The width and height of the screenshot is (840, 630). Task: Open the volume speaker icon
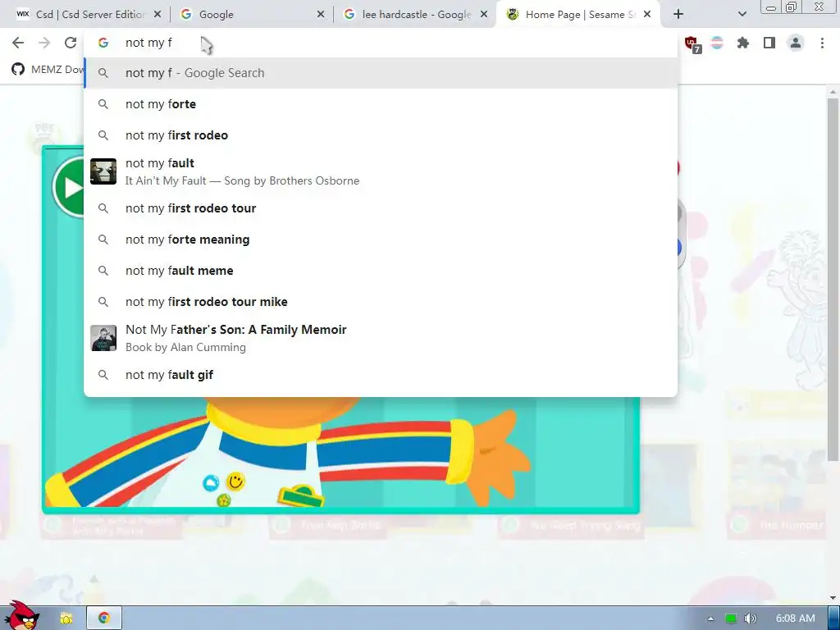[x=751, y=619]
